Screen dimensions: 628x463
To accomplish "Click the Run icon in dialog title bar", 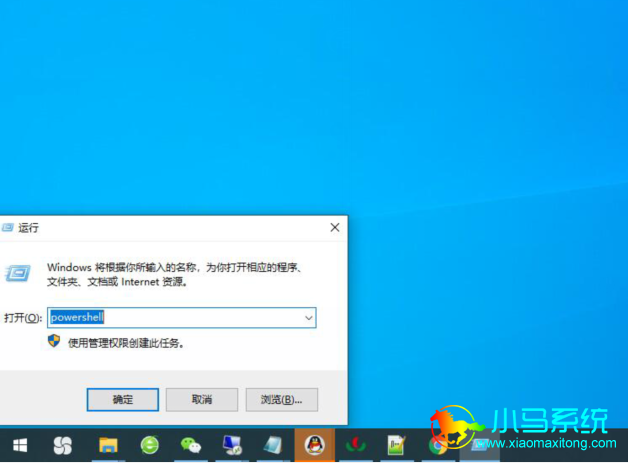I will tap(8, 227).
